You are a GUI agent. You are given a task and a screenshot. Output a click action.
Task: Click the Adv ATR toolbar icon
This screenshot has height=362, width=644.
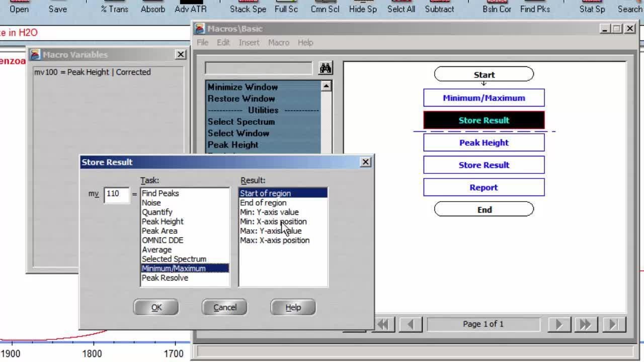(190, 7)
